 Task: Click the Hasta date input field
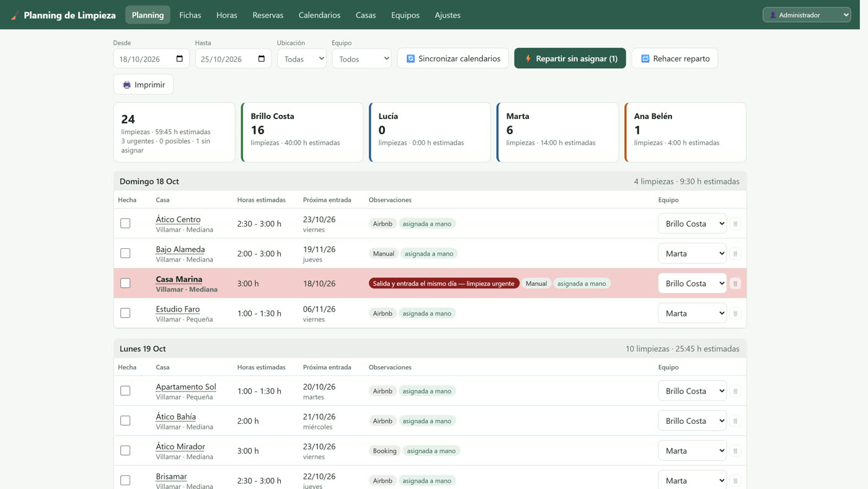(233, 59)
